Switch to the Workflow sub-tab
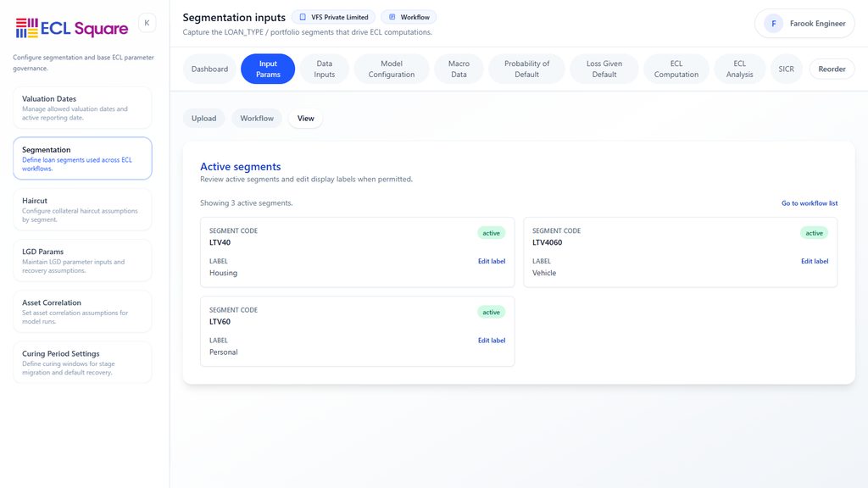Screen dimensions: 868x488 tap(257, 119)
